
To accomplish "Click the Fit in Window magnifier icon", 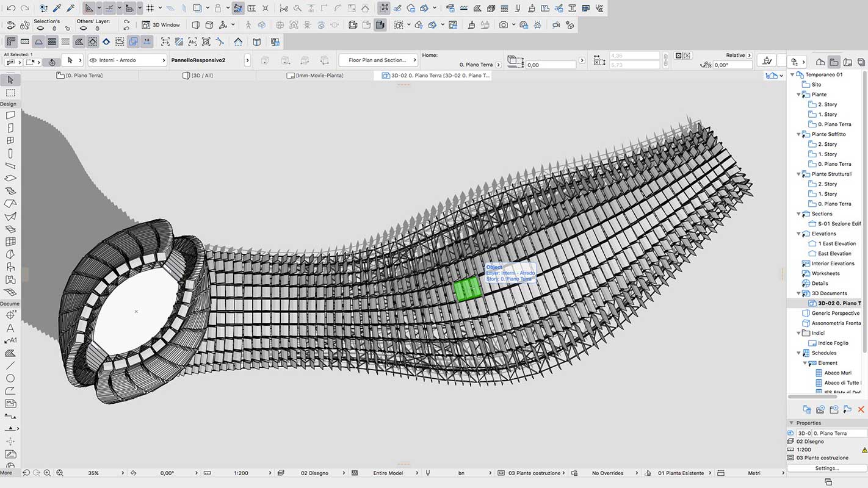I will (60, 472).
